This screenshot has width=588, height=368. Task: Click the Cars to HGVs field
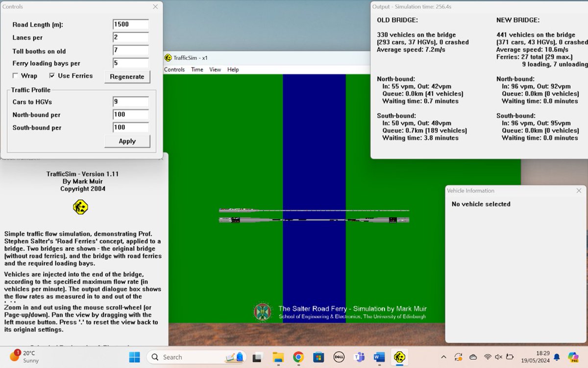pyautogui.click(x=130, y=102)
